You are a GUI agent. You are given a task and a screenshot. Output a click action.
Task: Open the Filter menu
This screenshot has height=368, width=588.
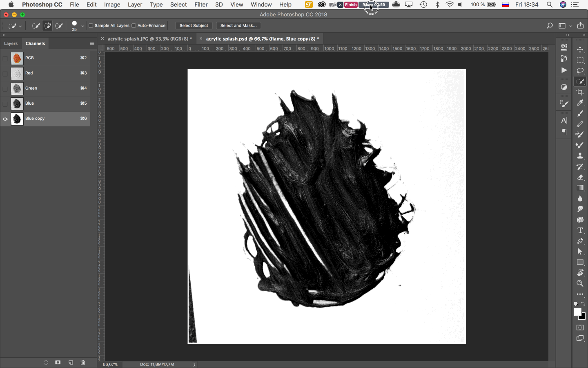(x=201, y=4)
